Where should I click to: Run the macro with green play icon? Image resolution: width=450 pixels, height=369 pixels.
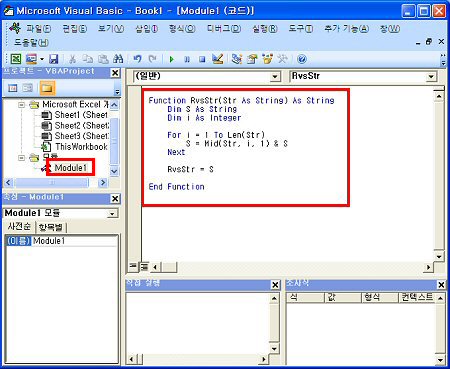click(x=172, y=59)
